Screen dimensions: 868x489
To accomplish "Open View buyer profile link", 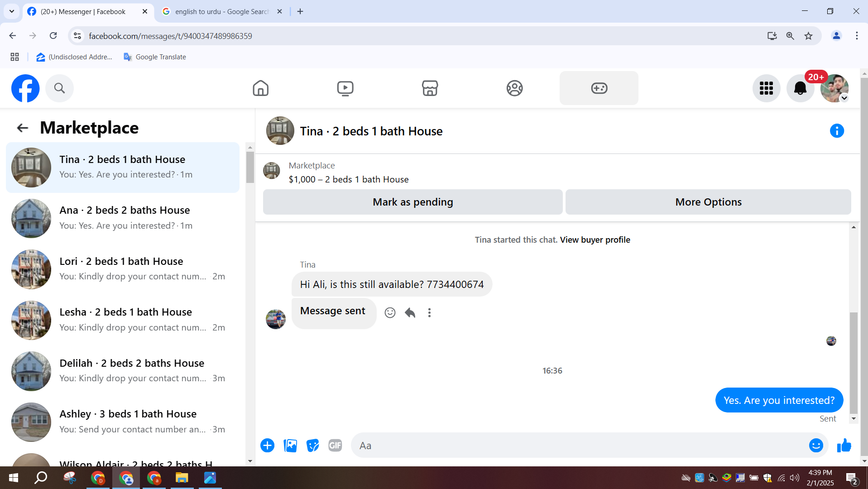I will 595,240.
